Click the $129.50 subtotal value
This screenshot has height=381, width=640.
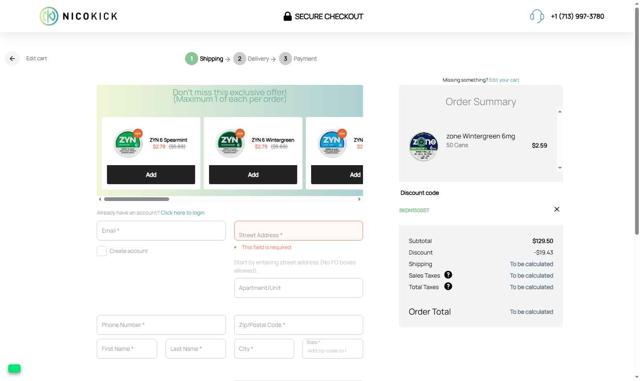[x=542, y=241]
